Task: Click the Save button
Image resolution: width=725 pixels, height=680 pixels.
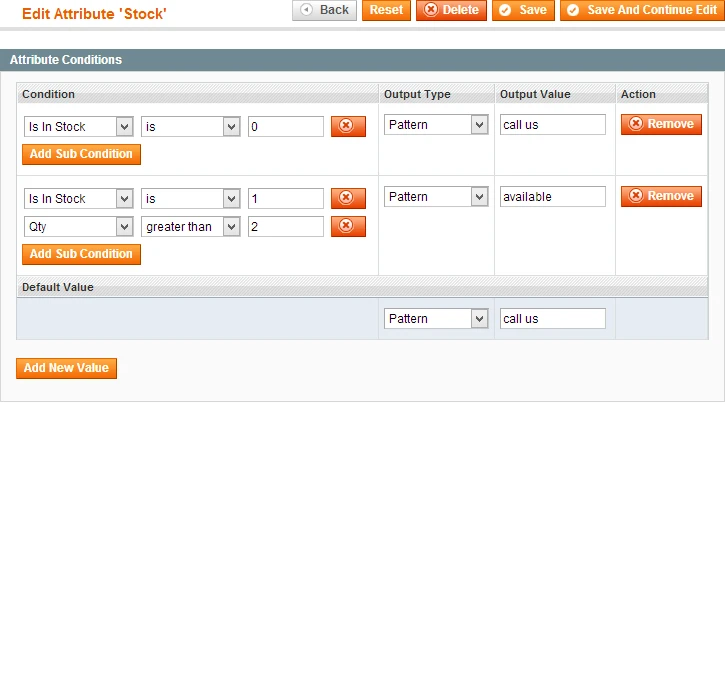Action: click(523, 10)
